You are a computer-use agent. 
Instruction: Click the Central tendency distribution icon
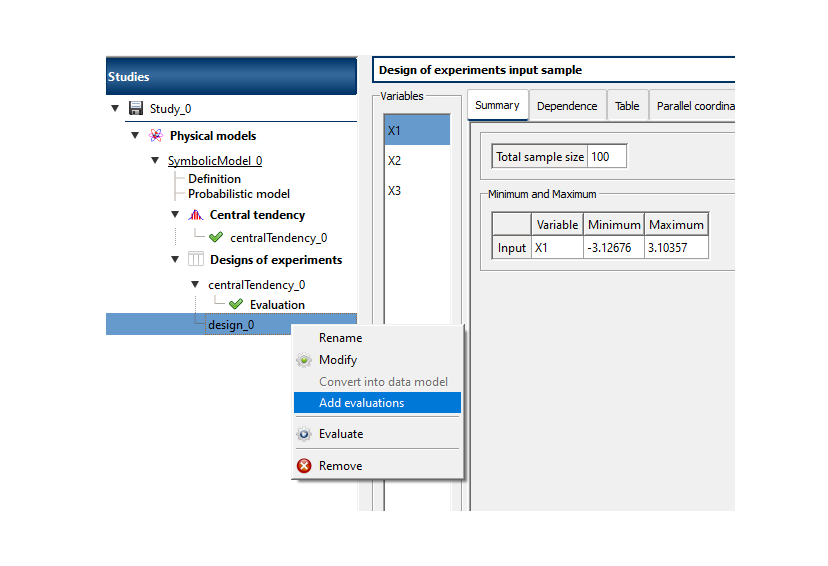[x=195, y=215]
